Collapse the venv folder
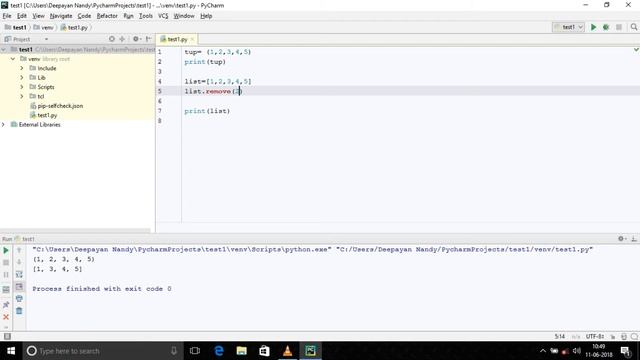 (13, 59)
